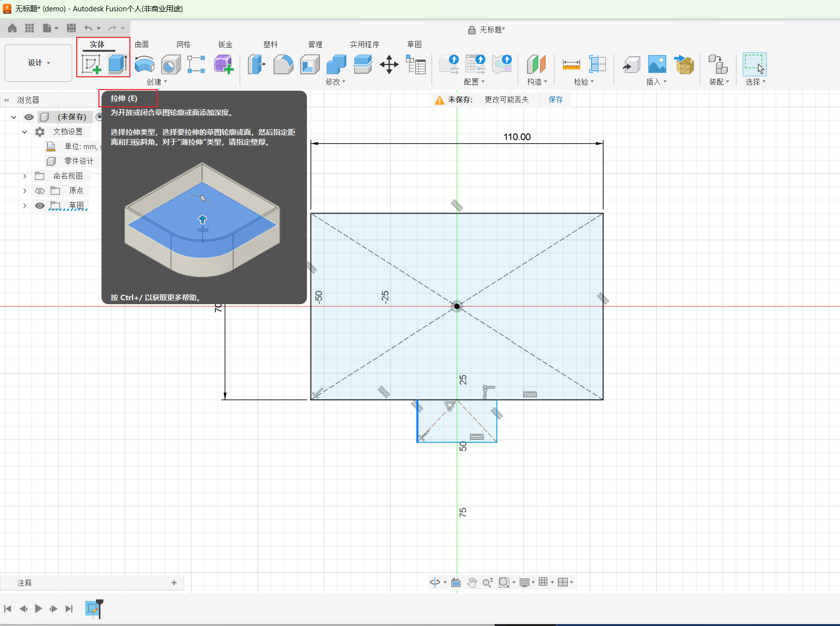Switch to the Surface (曲面) tab

point(142,44)
